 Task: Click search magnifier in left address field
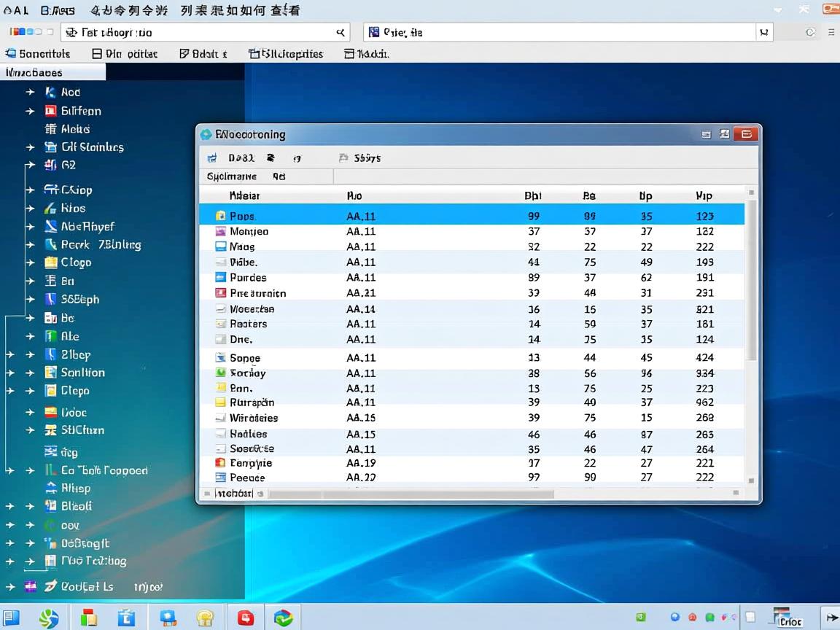[x=340, y=32]
